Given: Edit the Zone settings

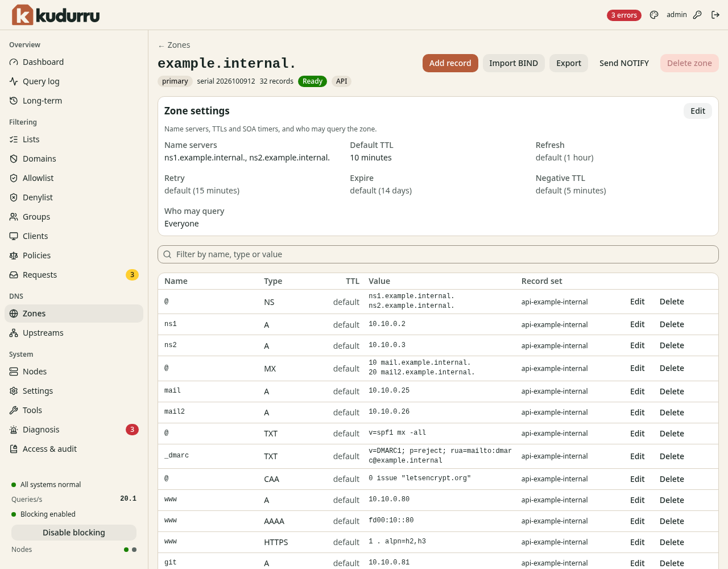Looking at the screenshot, I should pyautogui.click(x=698, y=111).
